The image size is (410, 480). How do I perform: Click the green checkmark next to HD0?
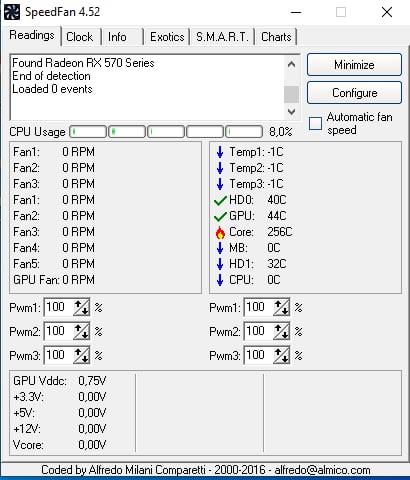point(220,201)
